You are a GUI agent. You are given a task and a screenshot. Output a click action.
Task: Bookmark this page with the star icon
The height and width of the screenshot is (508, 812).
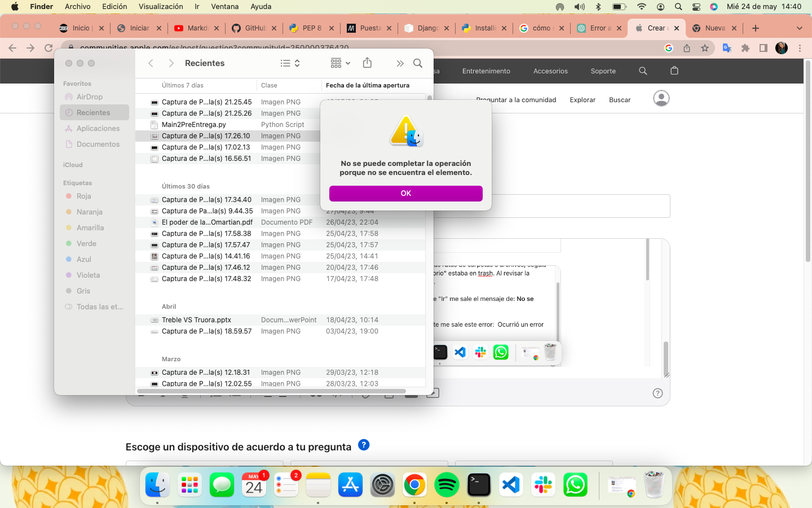(705, 48)
